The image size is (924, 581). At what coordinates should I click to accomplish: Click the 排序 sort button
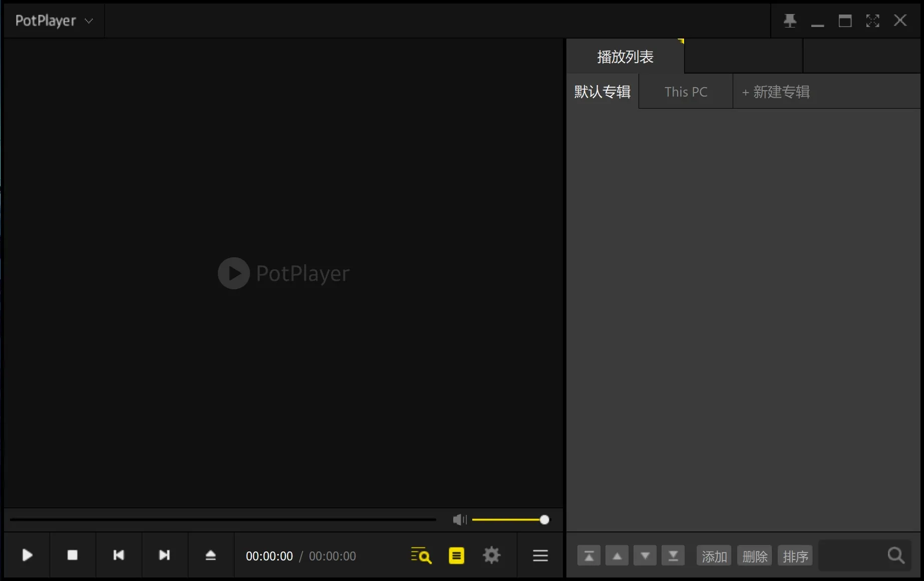[x=795, y=555]
